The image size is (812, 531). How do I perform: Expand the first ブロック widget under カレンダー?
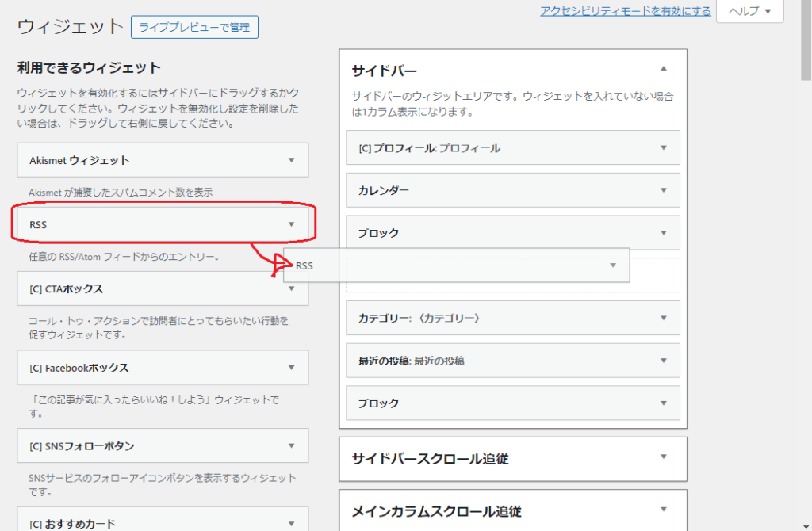pos(664,233)
